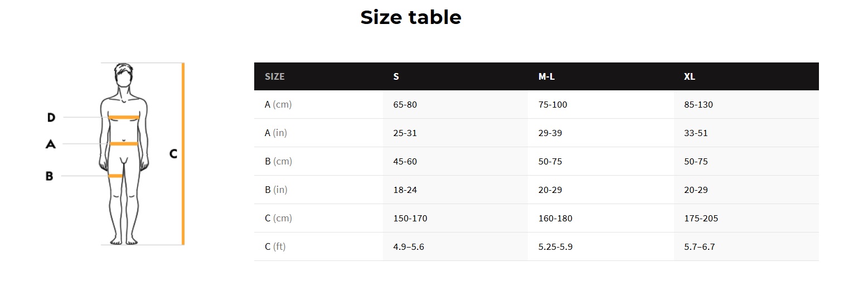Select the XL column header
The width and height of the screenshot is (868, 300).
[690, 76]
